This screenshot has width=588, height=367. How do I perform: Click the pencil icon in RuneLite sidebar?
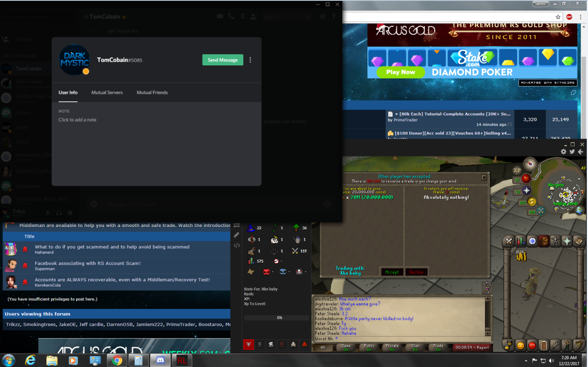pos(236,235)
